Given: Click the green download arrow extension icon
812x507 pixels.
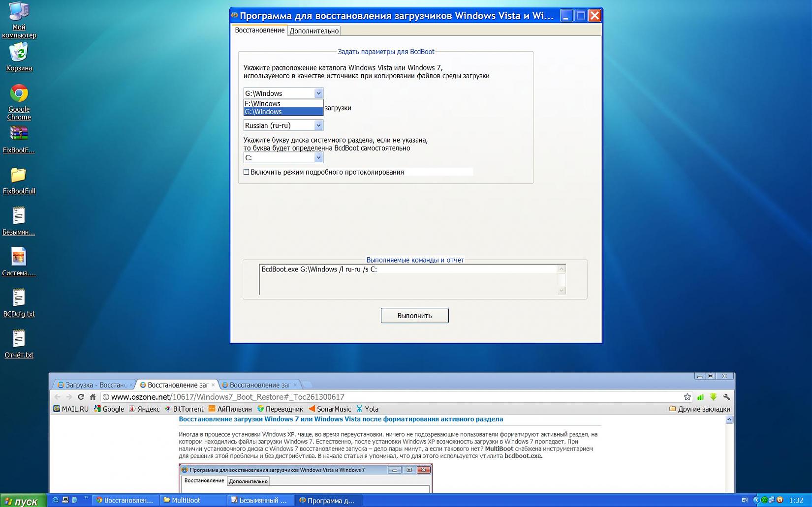Looking at the screenshot, I should 713,397.
